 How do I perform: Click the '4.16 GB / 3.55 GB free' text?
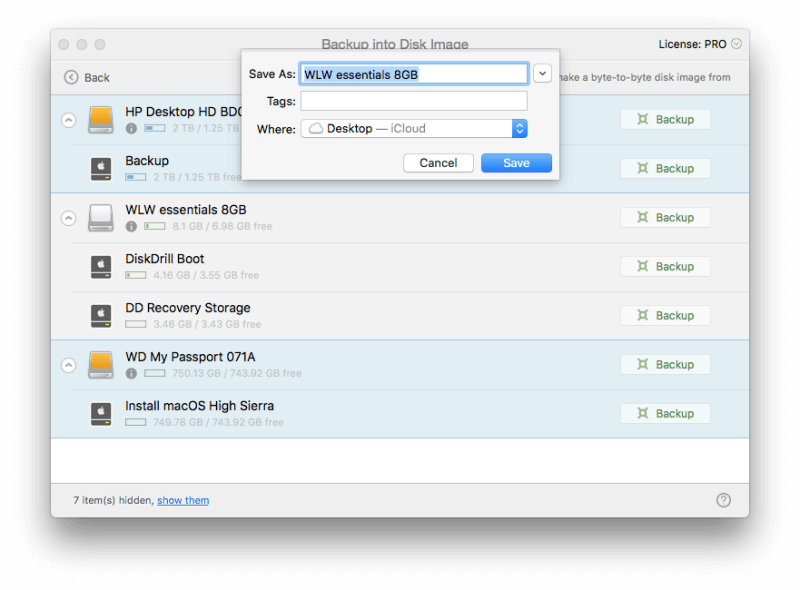[206, 275]
